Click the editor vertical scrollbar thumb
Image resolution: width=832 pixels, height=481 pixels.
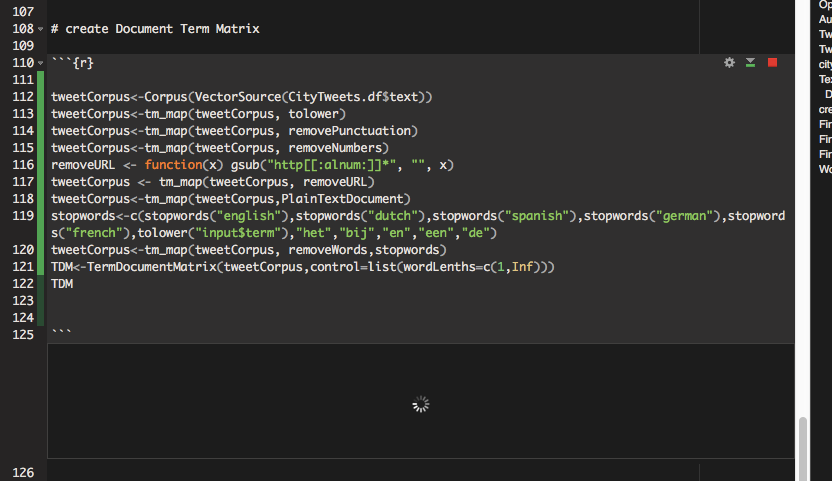(803, 449)
